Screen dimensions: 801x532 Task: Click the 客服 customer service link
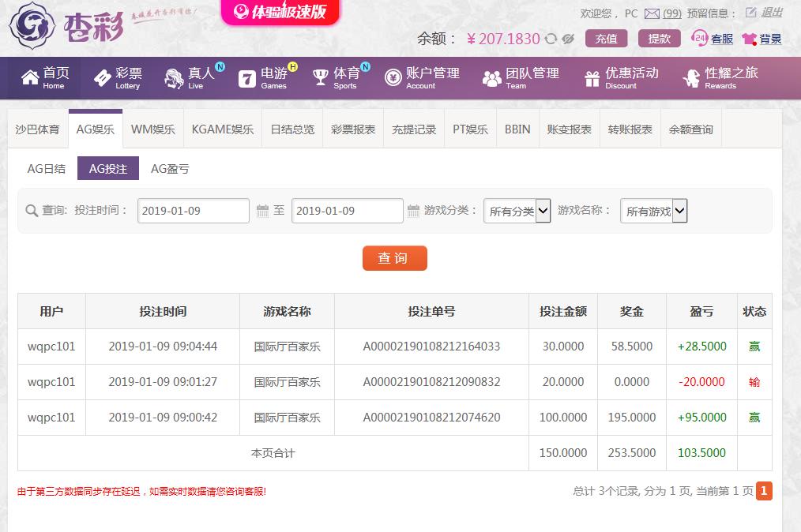(722, 39)
